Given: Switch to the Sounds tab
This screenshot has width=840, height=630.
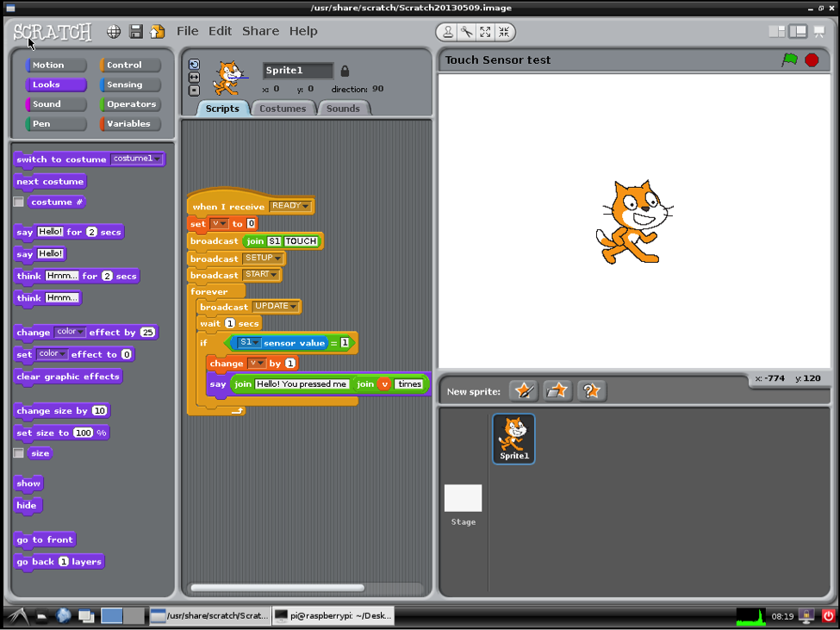Looking at the screenshot, I should (343, 109).
